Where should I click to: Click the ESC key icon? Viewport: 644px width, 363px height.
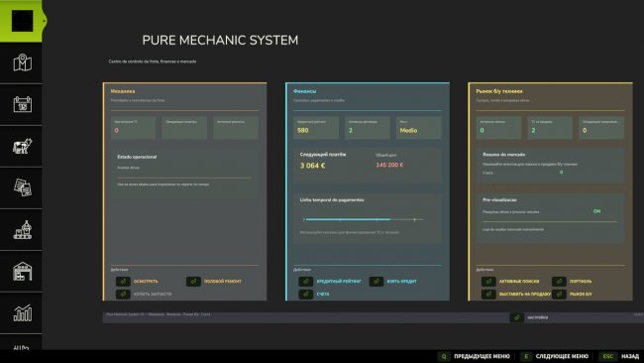[608, 356]
